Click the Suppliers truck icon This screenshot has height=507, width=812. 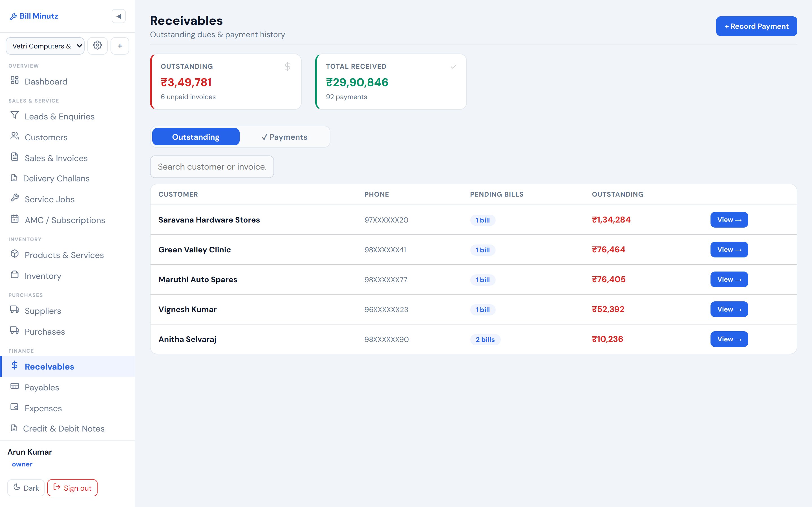pos(14,309)
